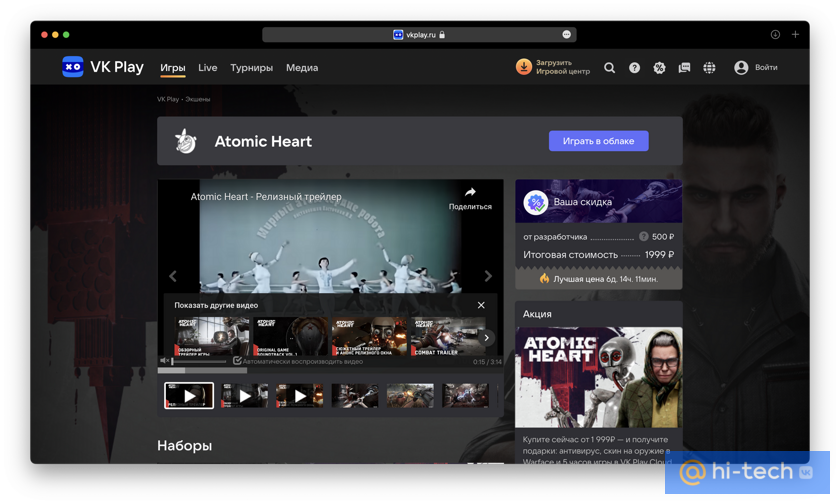Select the first highlighted video thumbnail
The width and height of the screenshot is (840, 504).
click(189, 396)
